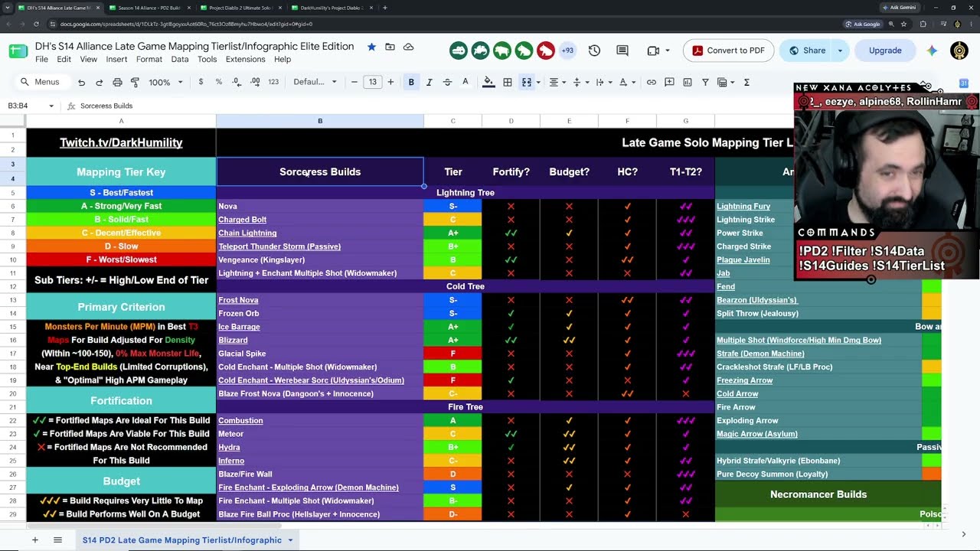Image resolution: width=980 pixels, height=551 pixels.
Task: Open the font family dropdown
Action: click(315, 82)
